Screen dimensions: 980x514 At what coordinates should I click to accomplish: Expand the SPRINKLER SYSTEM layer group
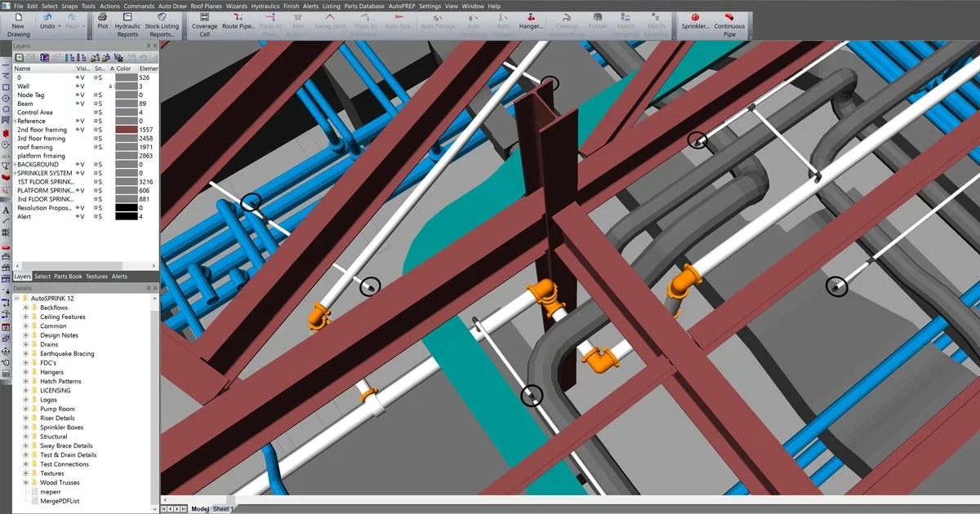pos(15,173)
